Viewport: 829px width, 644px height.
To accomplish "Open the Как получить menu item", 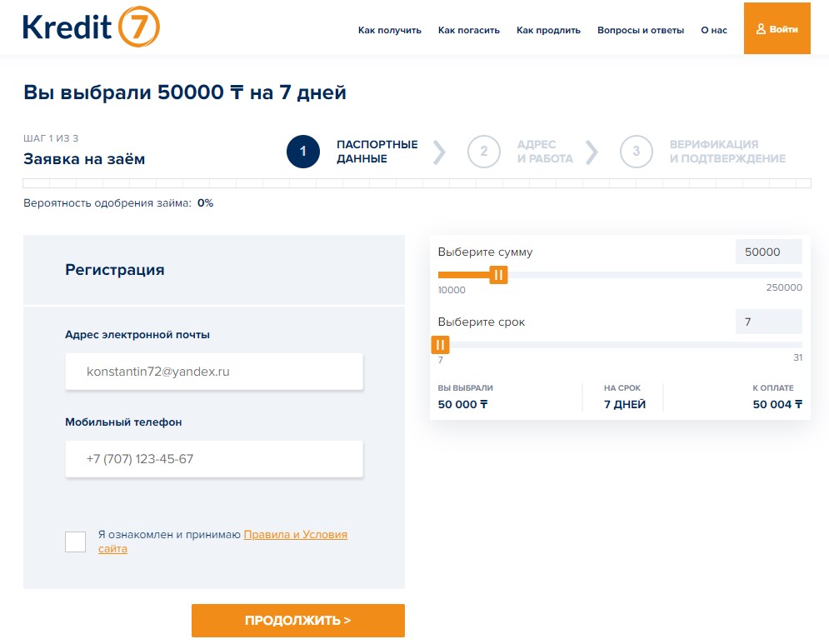I will 390,30.
